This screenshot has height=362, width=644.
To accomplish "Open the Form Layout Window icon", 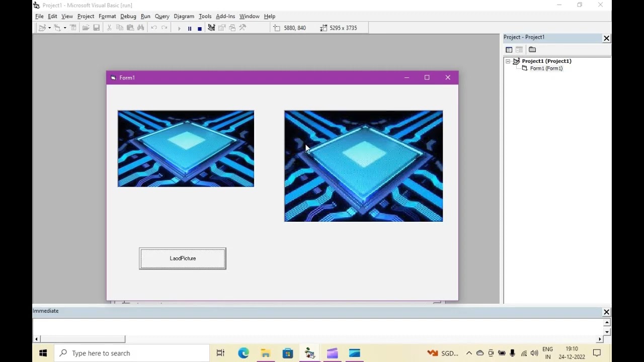I will [232, 28].
